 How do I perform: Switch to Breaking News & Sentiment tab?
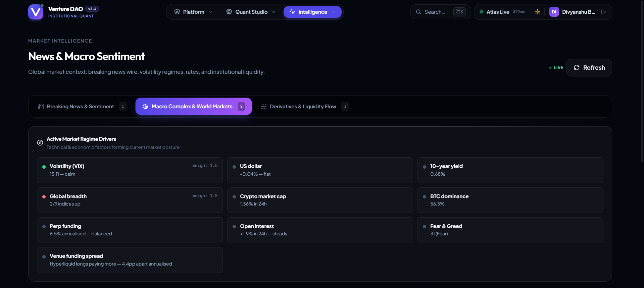coord(82,107)
